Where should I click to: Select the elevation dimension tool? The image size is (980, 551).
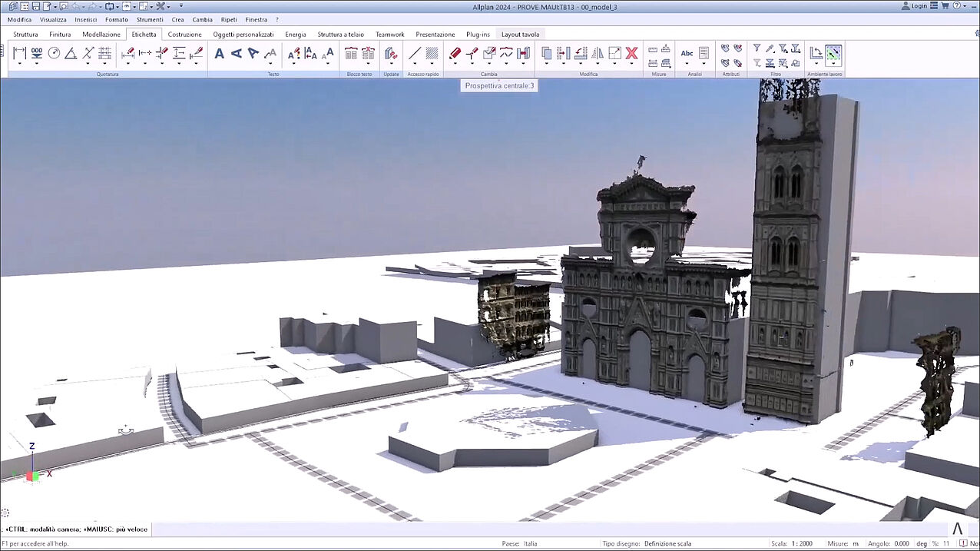click(x=36, y=53)
